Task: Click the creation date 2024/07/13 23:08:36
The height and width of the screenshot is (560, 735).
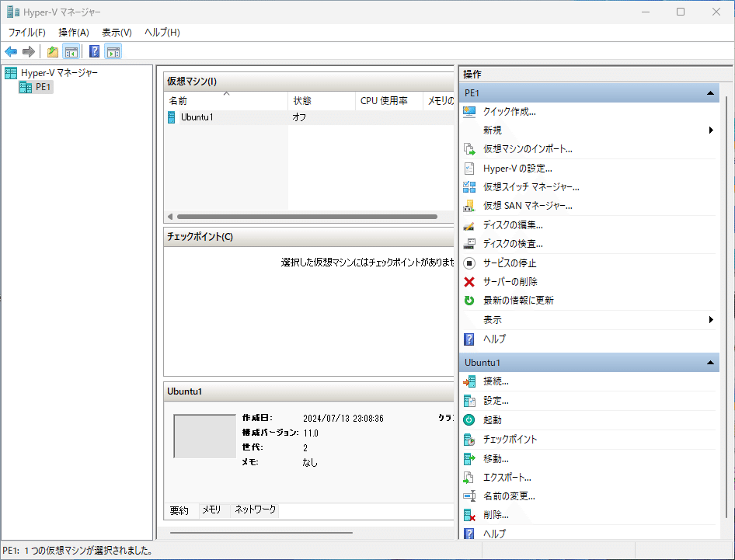Action: click(343, 419)
